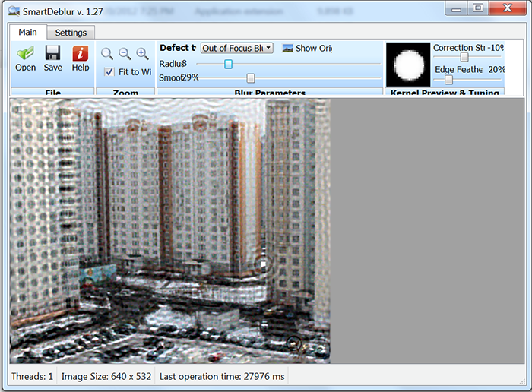
Task: Save the deblurred image
Action: point(52,58)
